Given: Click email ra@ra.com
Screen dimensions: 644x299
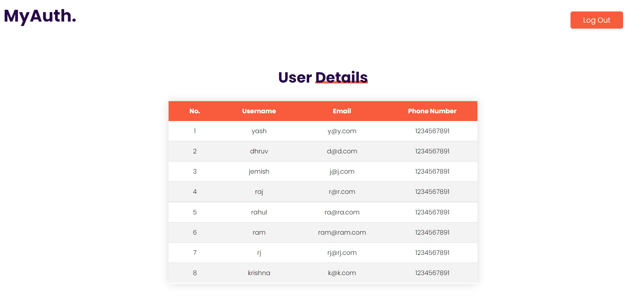Looking at the screenshot, I should [x=342, y=212].
